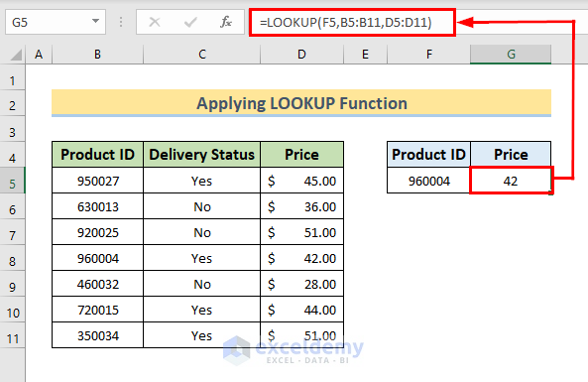Click the Name Box showing G5
The width and height of the screenshot is (588, 382).
click(x=56, y=22)
